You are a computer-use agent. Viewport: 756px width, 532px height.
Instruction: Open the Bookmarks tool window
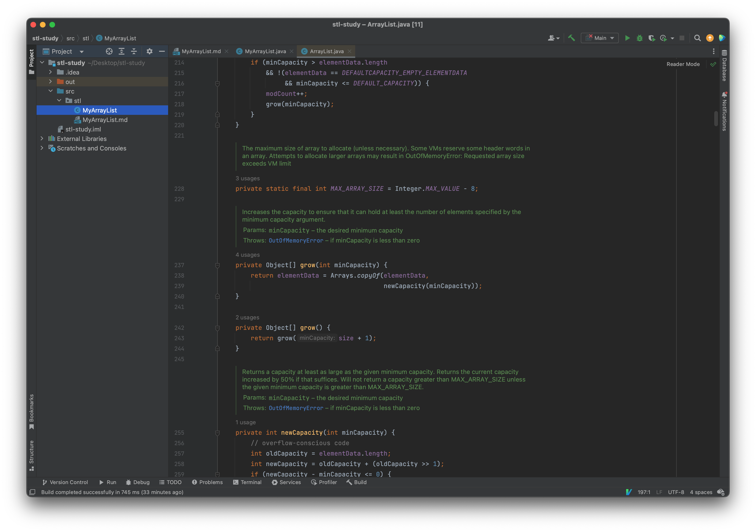coord(32,412)
